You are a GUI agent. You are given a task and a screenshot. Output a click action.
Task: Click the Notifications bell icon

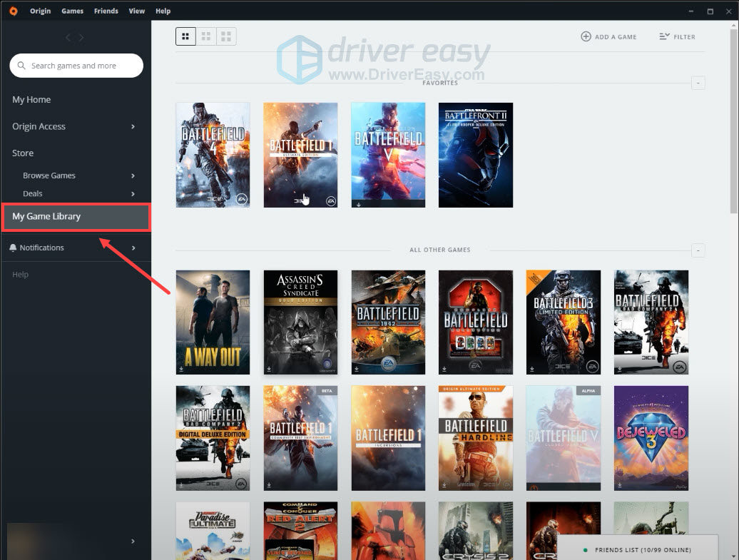(12, 248)
